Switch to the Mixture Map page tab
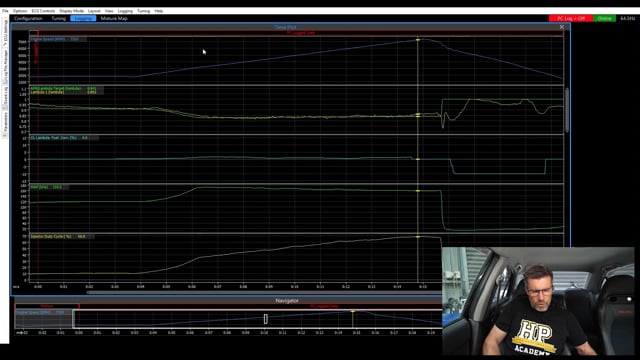 point(114,18)
